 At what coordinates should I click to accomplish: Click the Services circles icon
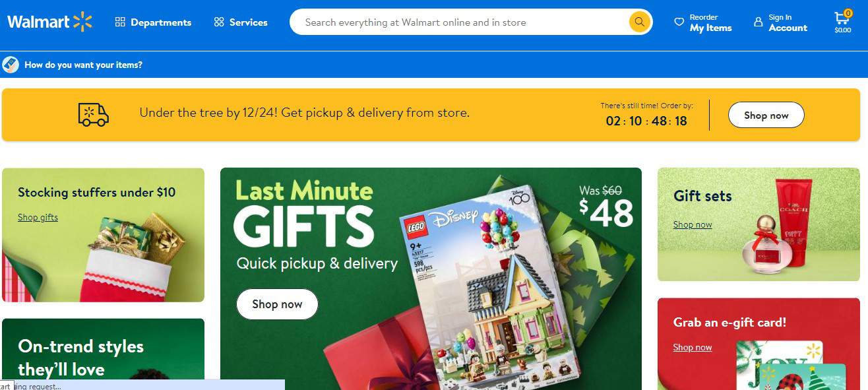click(219, 22)
